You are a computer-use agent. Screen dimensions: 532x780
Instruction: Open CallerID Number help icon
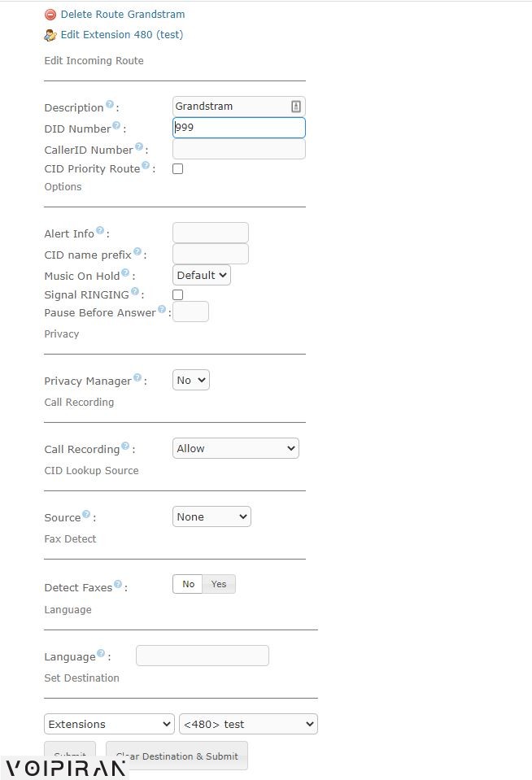139,146
